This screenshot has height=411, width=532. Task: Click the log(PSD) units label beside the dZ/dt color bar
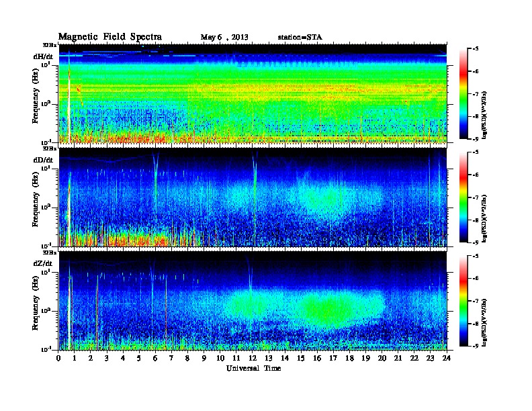pos(484,322)
